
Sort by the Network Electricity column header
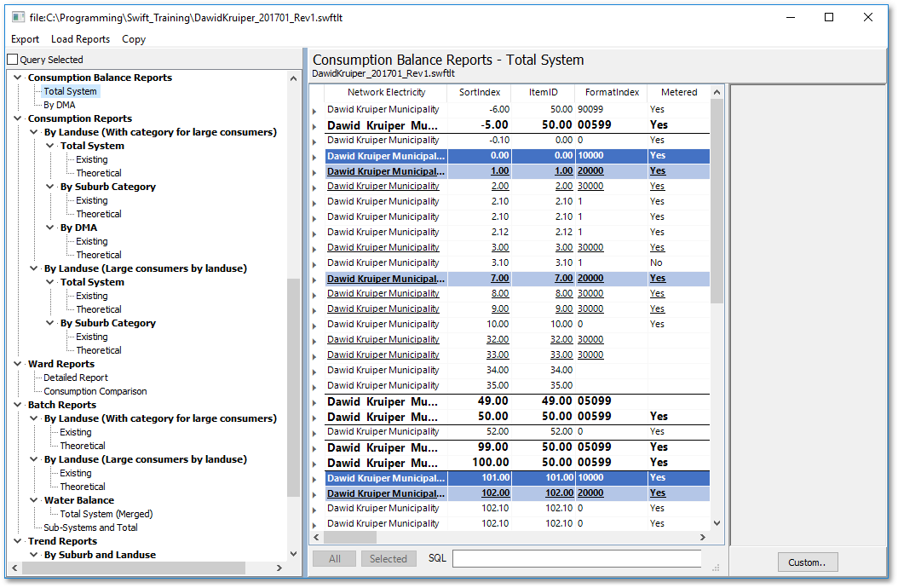tap(386, 92)
